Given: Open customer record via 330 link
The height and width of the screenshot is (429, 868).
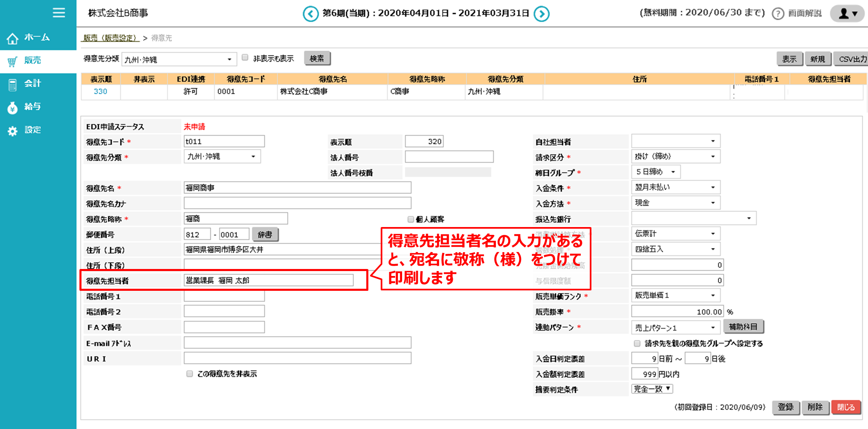Looking at the screenshot, I should pos(100,91).
